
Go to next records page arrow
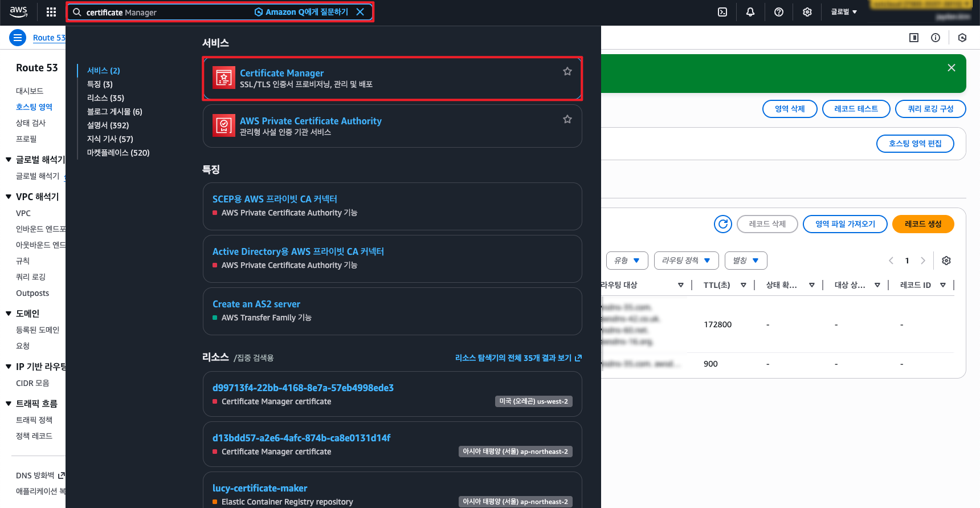pyautogui.click(x=923, y=261)
